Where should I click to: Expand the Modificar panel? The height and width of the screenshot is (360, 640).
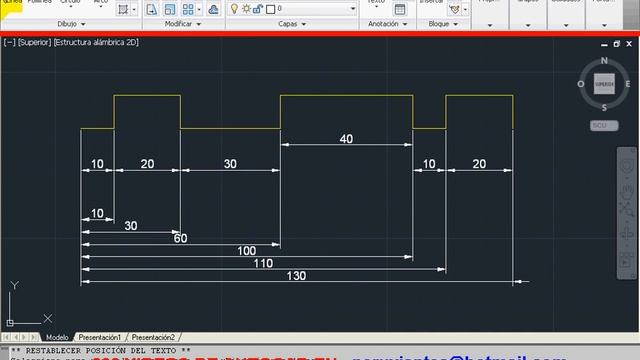[x=183, y=24]
